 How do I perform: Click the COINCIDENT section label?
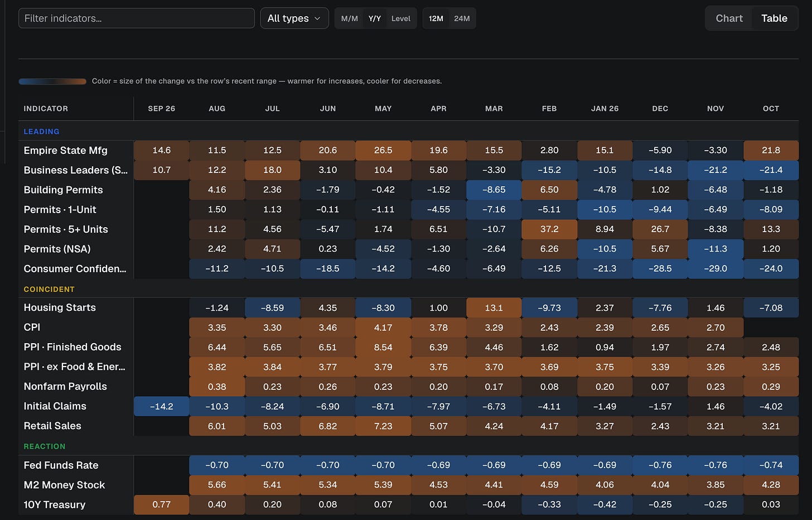tap(49, 290)
